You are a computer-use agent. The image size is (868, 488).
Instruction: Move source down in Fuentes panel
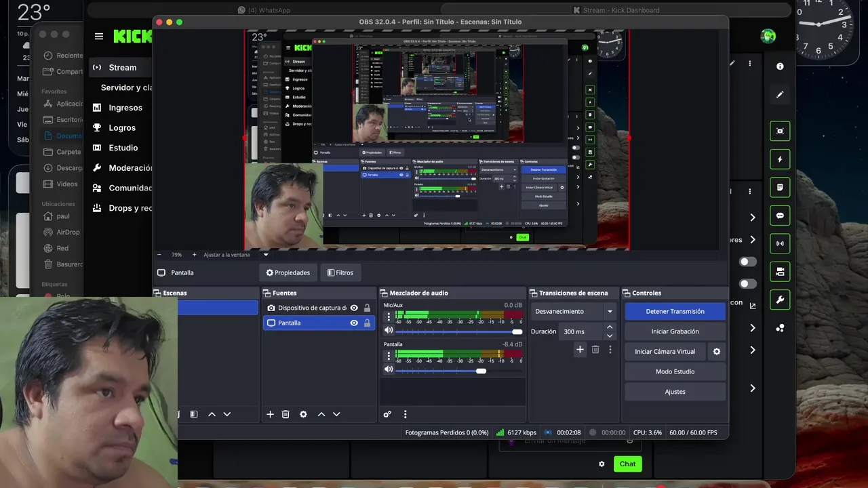336,414
